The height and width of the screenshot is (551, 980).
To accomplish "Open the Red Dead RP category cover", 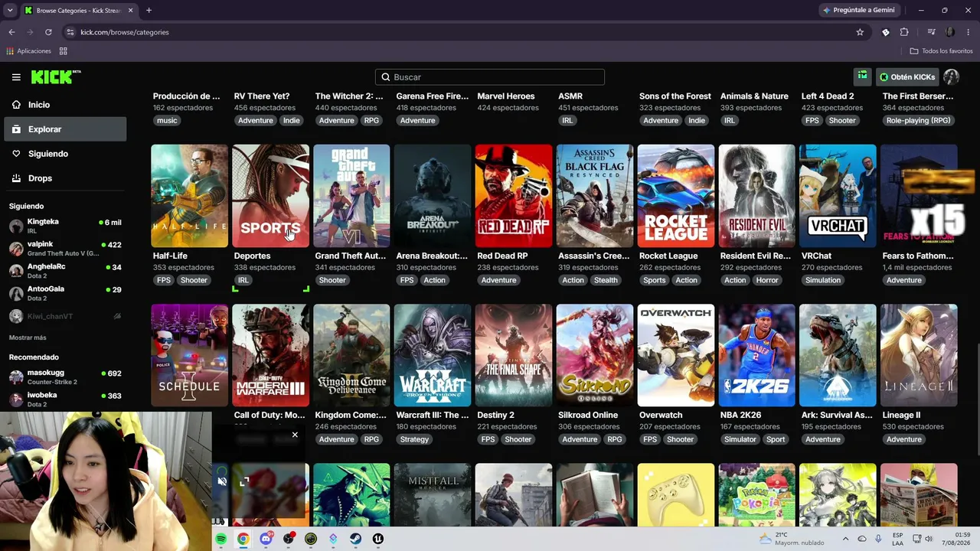I will (x=514, y=196).
